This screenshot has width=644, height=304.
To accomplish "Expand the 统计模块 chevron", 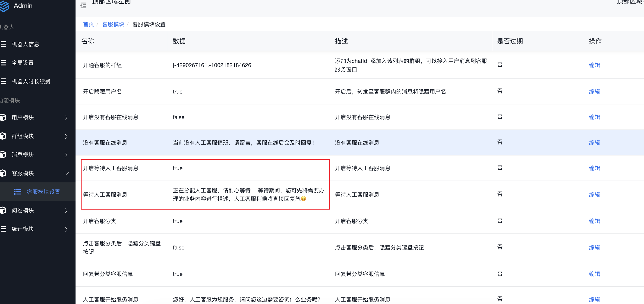I will click(66, 229).
